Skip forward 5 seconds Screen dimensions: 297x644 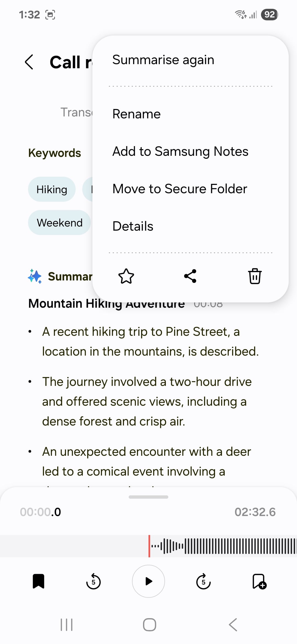204,581
